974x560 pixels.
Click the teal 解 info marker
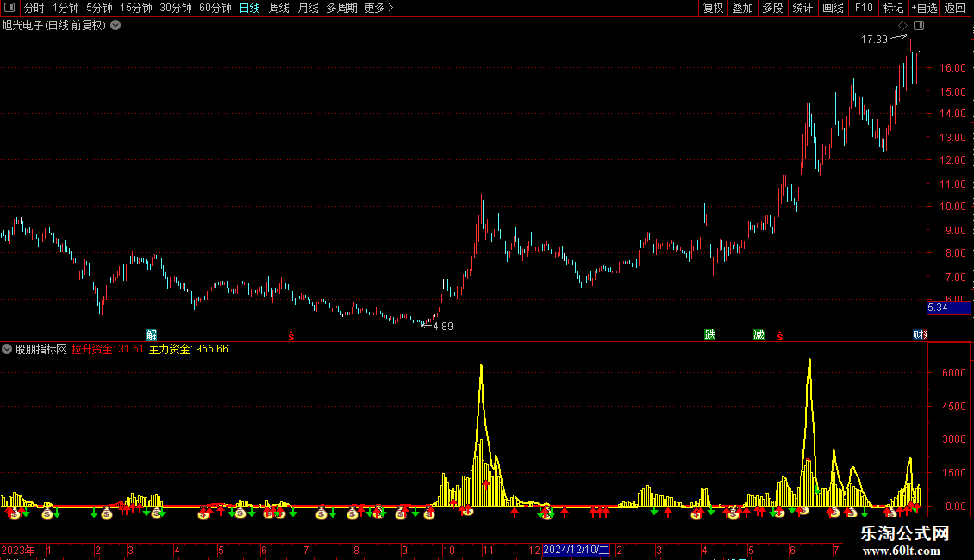coord(152,335)
